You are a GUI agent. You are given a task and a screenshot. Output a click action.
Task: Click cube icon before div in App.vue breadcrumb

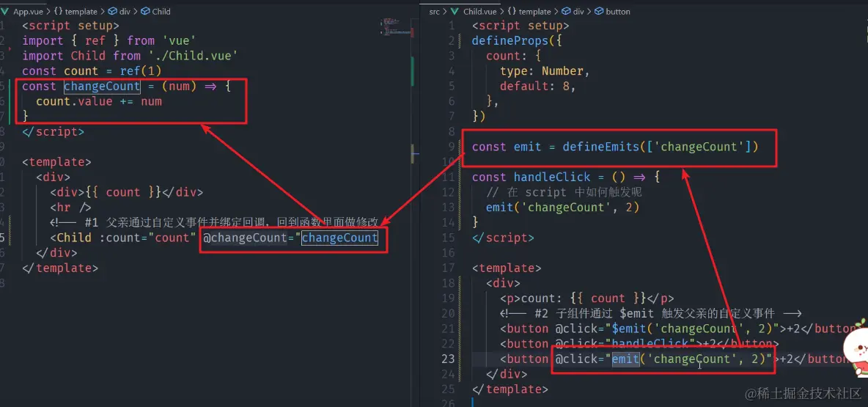[x=112, y=11]
